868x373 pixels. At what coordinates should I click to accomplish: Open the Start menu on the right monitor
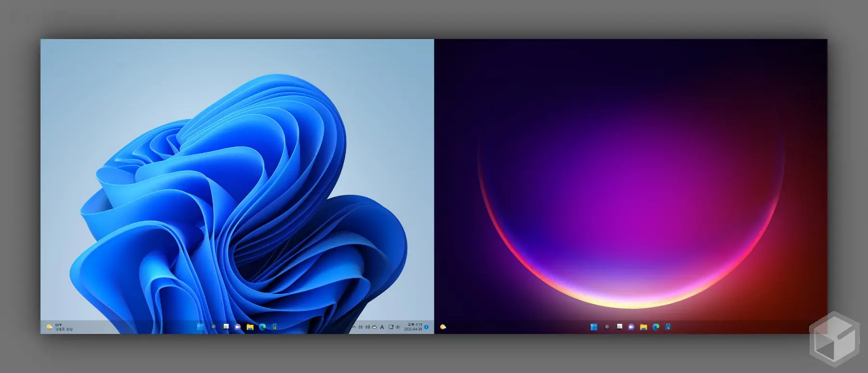pos(594,327)
